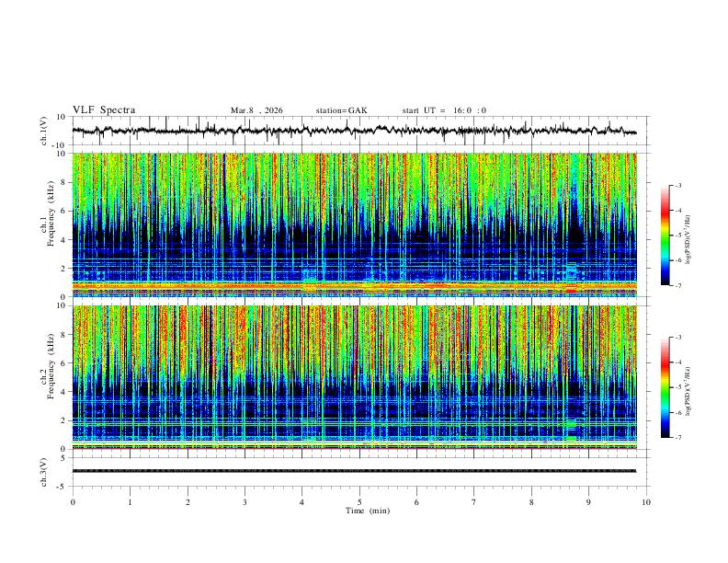Click the "ch.1(V)" axis label
The image size is (728, 563).
click(44, 131)
